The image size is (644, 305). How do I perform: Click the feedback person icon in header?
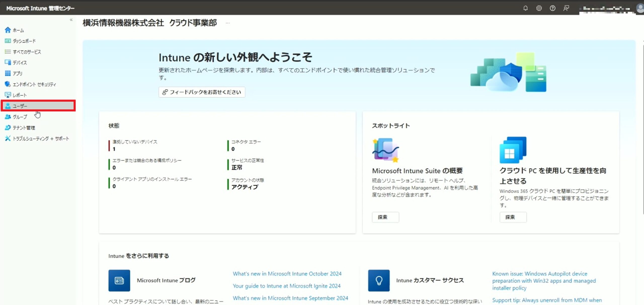(x=566, y=8)
